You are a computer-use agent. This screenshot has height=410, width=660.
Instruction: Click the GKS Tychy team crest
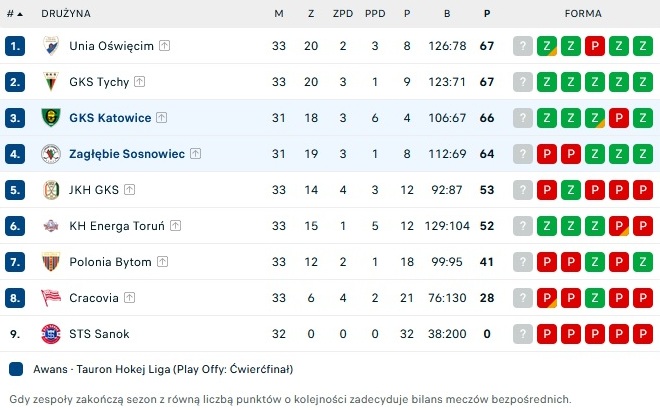tap(51, 82)
